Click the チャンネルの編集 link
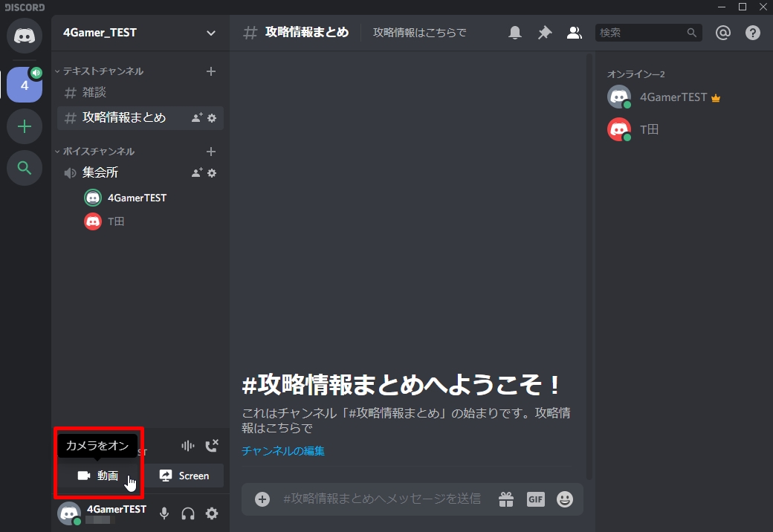Image resolution: width=773 pixels, height=532 pixels. [x=283, y=451]
